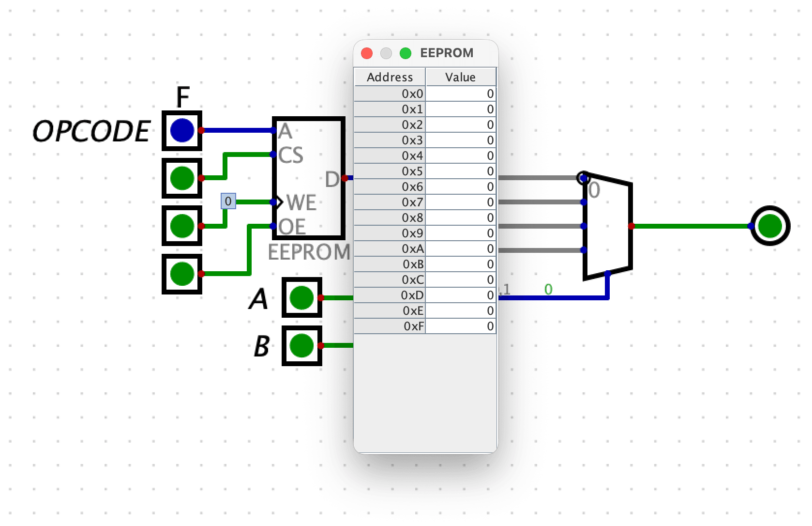Click the EEPROM label under the component

309,252
